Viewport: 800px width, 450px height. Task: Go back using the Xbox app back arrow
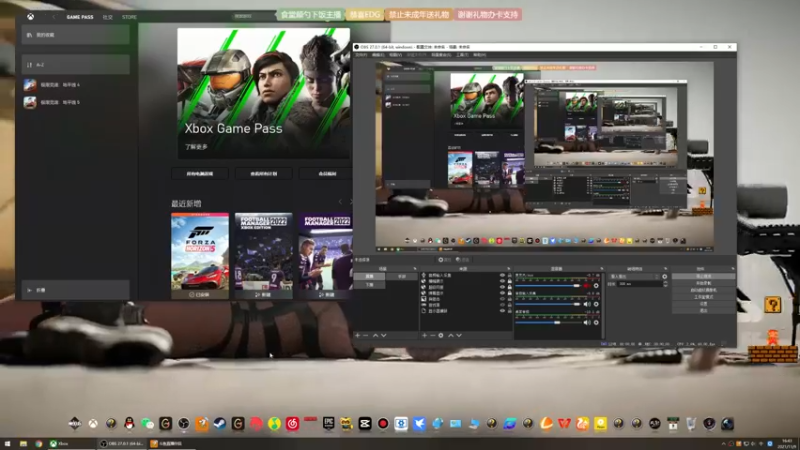point(54,17)
